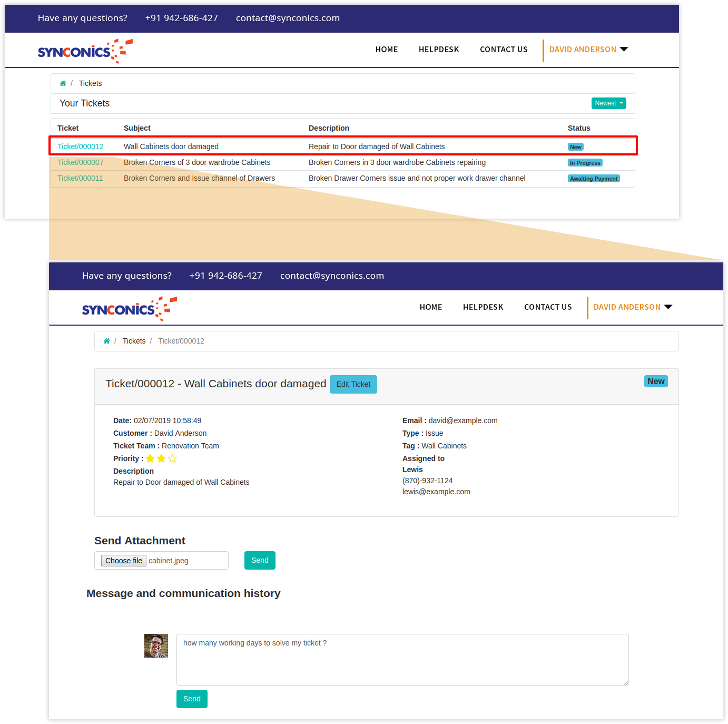
Task: Click Choose file to pick attachment
Action: click(x=123, y=561)
